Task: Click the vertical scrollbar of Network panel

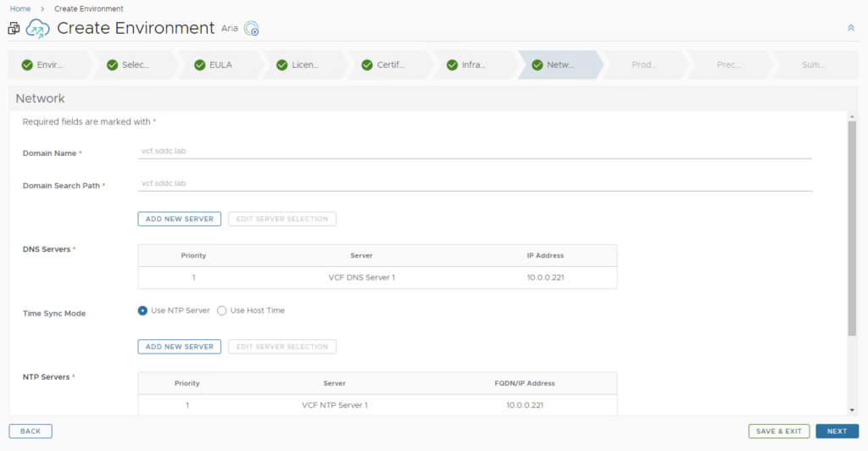Action: tap(852, 229)
